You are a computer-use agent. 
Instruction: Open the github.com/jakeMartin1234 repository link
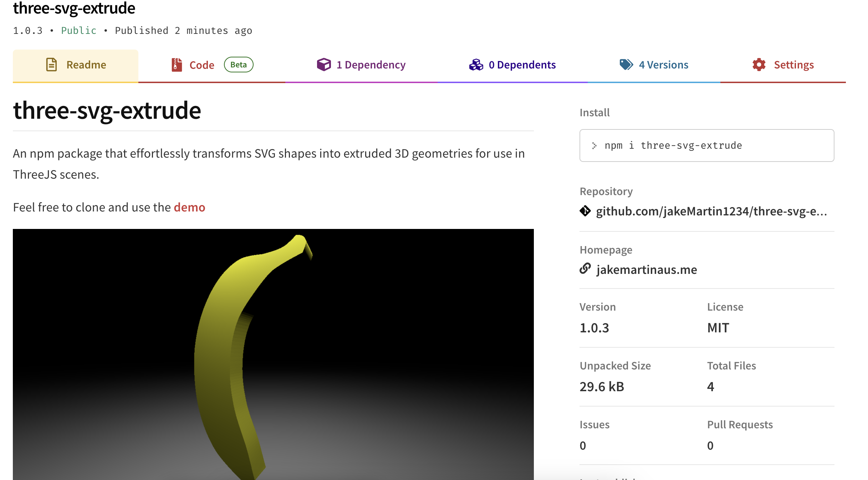click(x=711, y=211)
